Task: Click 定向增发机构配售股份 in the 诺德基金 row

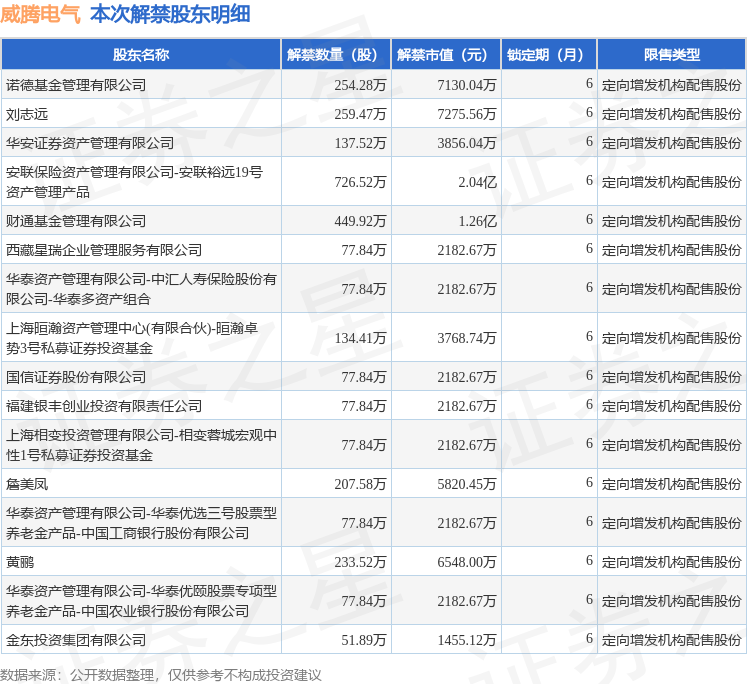Action: pos(671,85)
